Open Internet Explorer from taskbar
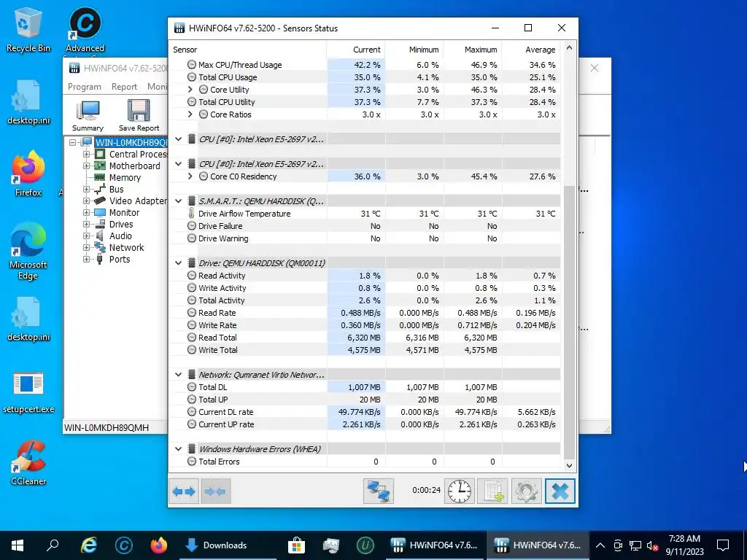 coord(88,545)
